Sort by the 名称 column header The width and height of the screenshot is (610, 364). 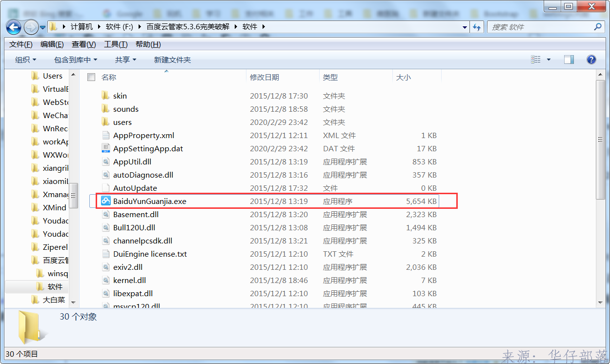pos(108,77)
